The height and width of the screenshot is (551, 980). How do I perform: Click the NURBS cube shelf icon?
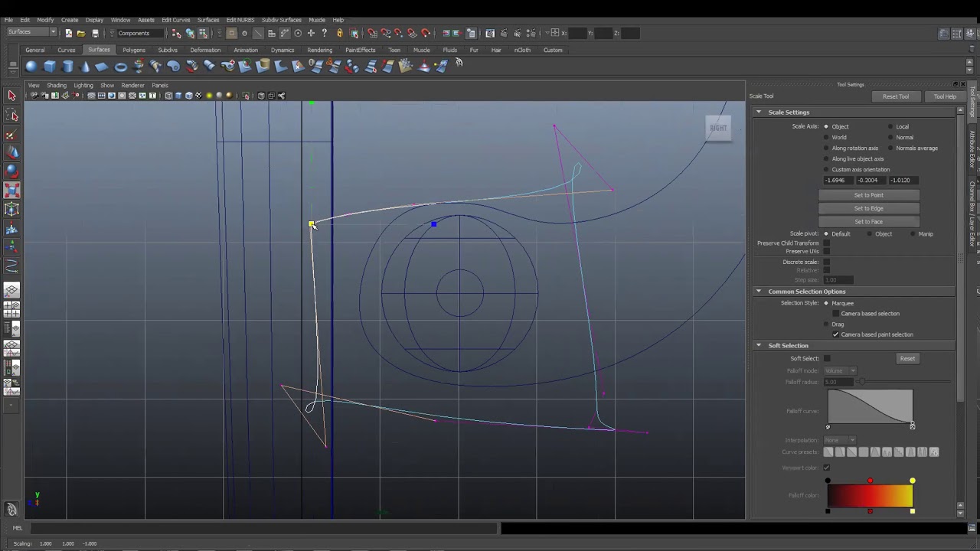click(50, 67)
